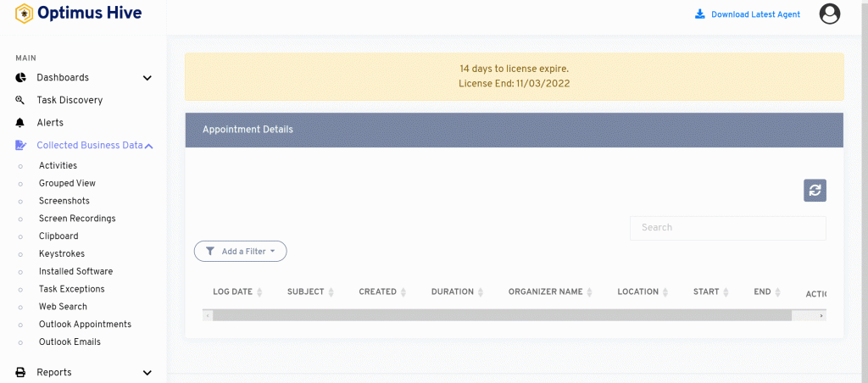This screenshot has height=383, width=868.
Task: Open Task Discovery menu item
Action: tap(70, 100)
